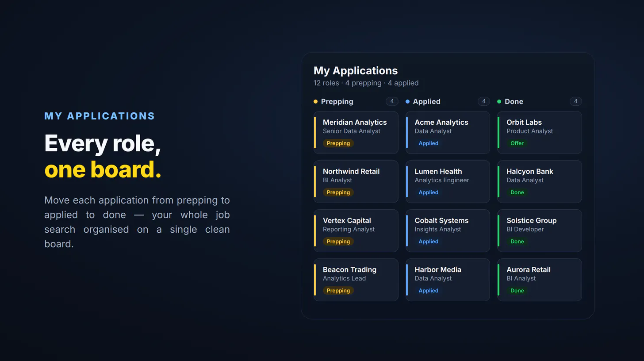Click the paragraph starting "Move each application"
The height and width of the screenshot is (361, 644).
click(x=137, y=222)
